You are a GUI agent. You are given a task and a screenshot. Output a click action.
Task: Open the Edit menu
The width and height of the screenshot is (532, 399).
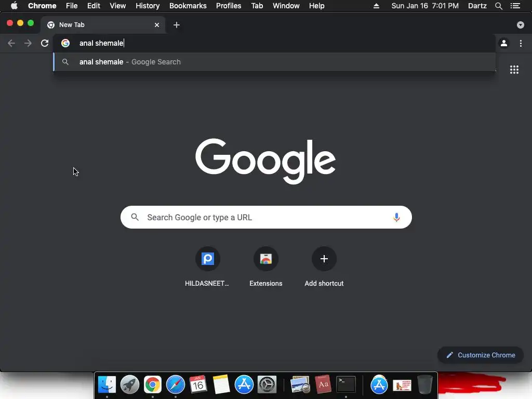[x=94, y=6]
